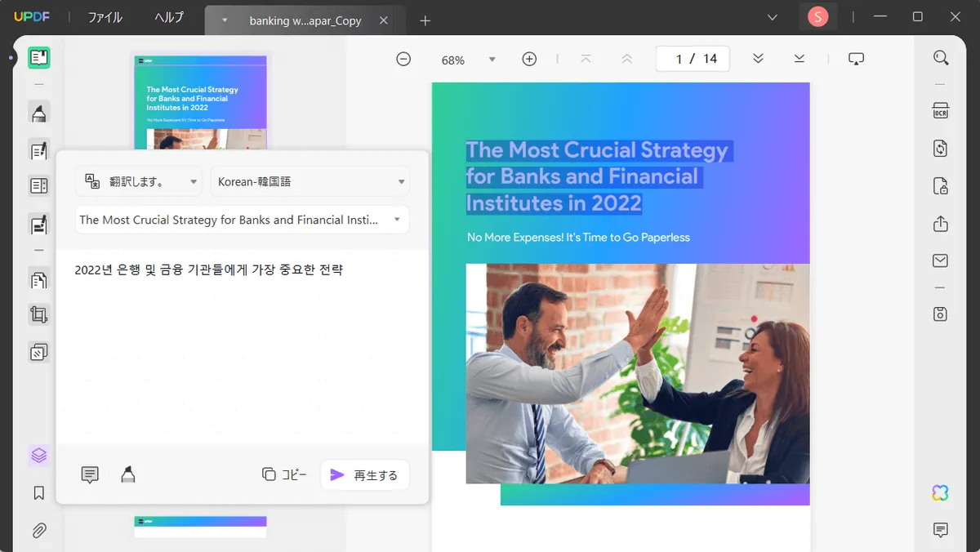Go to the next page arrow
Viewport: 980px width, 552px height.
[758, 59]
